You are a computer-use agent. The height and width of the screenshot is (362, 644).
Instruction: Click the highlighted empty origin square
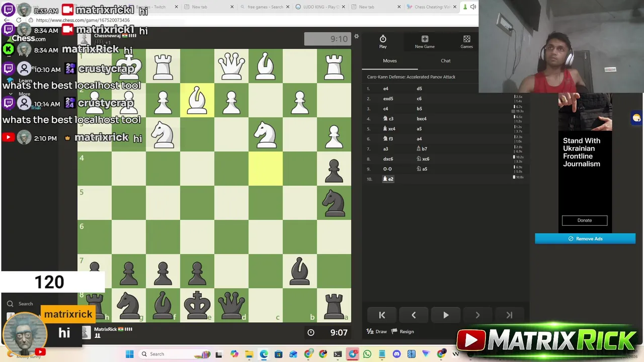266,169
